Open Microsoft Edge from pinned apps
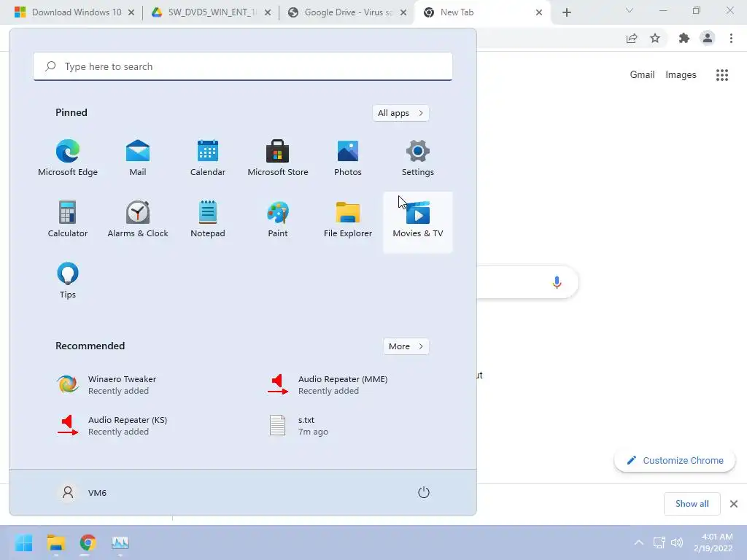 click(x=68, y=158)
